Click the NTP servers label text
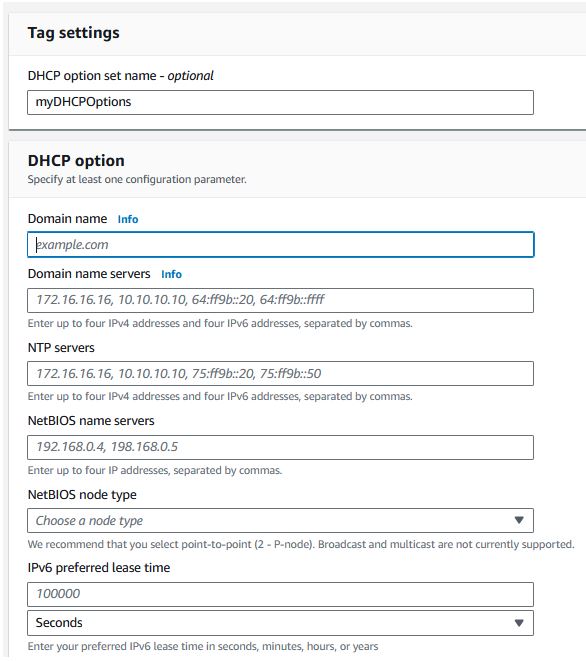The width and height of the screenshot is (586, 661). click(61, 348)
